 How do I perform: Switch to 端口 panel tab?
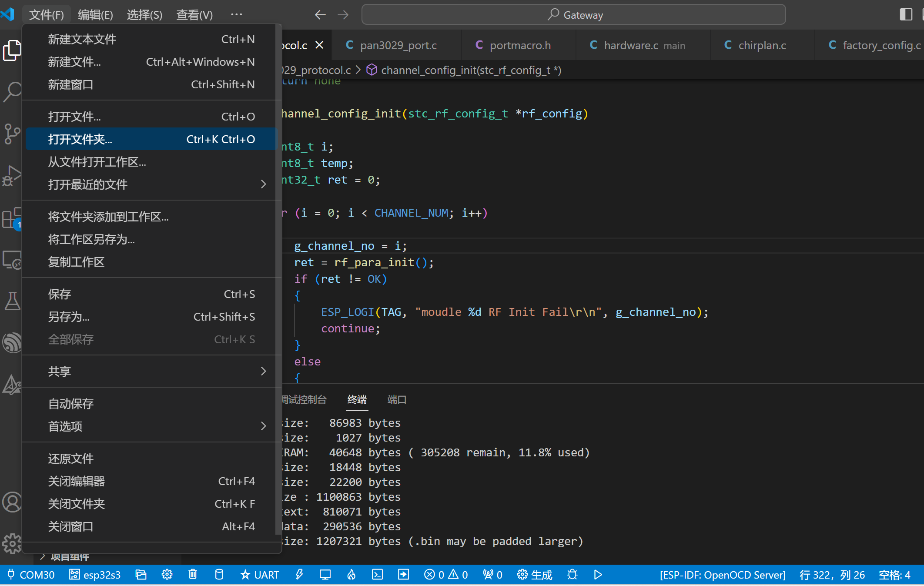(397, 399)
